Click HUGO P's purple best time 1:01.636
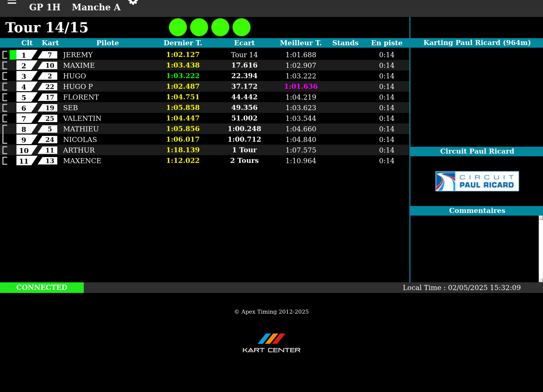The image size is (543, 392). [x=301, y=86]
